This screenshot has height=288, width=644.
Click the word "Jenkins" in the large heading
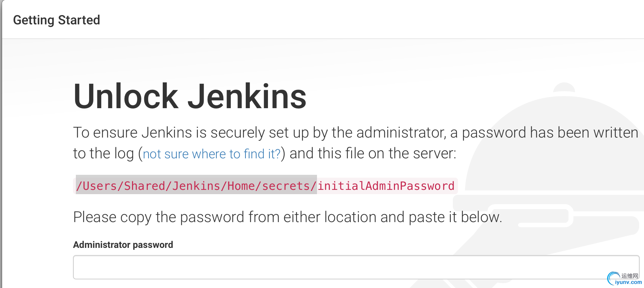point(247,96)
